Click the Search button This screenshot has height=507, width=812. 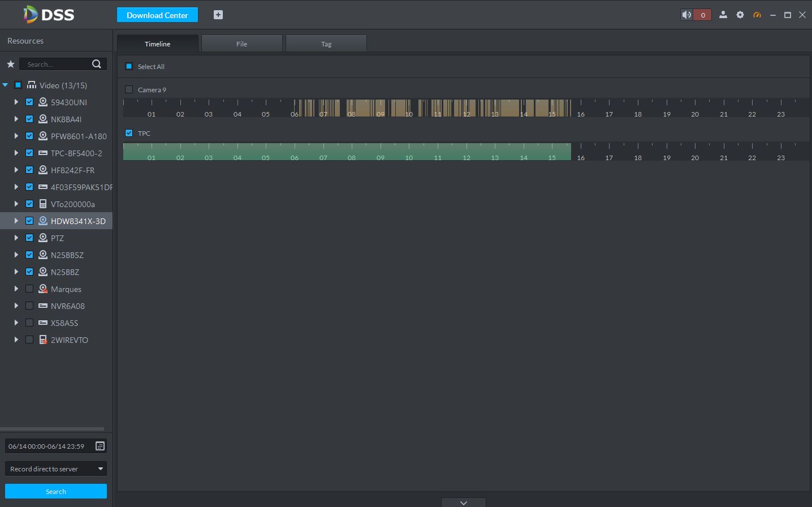pos(56,491)
